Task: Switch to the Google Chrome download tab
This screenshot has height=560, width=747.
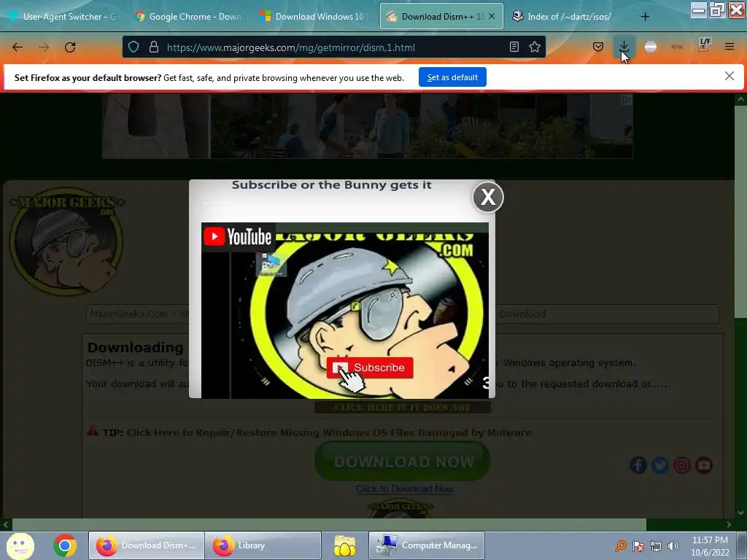Action: (189, 17)
